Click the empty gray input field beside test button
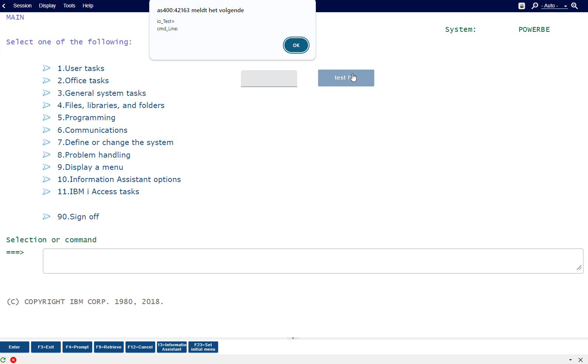 [x=269, y=78]
